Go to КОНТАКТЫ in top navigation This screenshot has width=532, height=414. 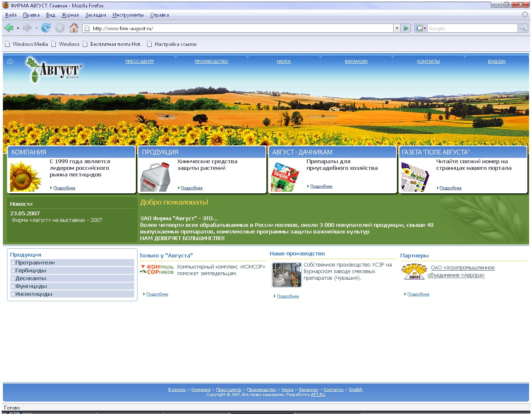pos(428,62)
